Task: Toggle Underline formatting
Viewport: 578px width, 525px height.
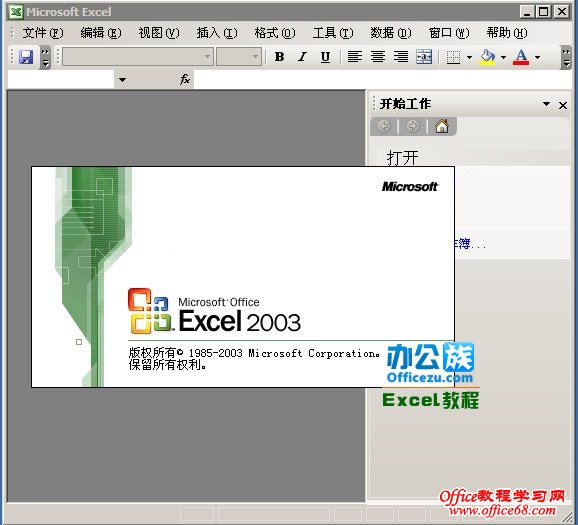Action: click(x=325, y=57)
